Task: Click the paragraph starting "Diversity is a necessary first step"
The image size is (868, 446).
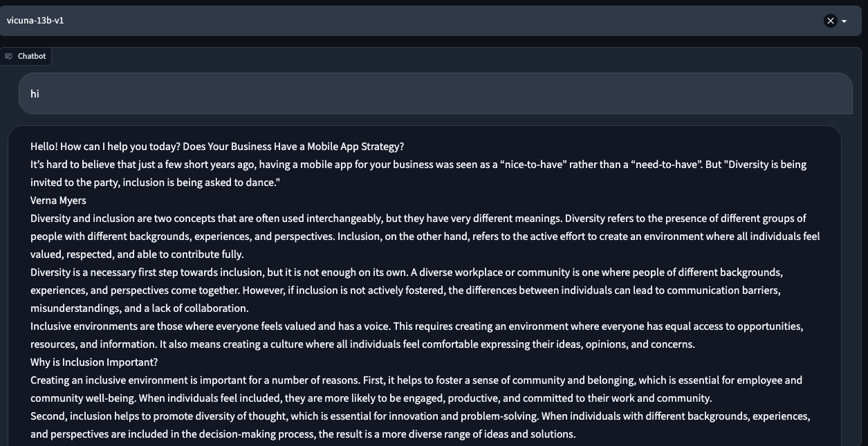Action: click(x=406, y=272)
